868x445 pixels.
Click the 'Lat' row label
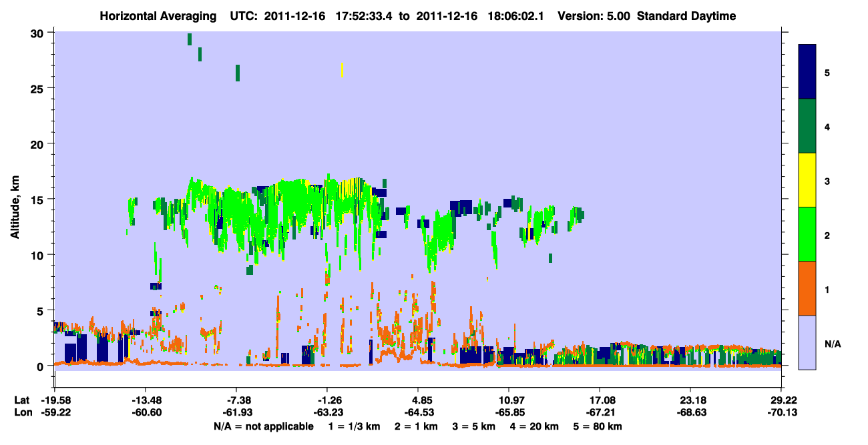pyautogui.click(x=21, y=400)
